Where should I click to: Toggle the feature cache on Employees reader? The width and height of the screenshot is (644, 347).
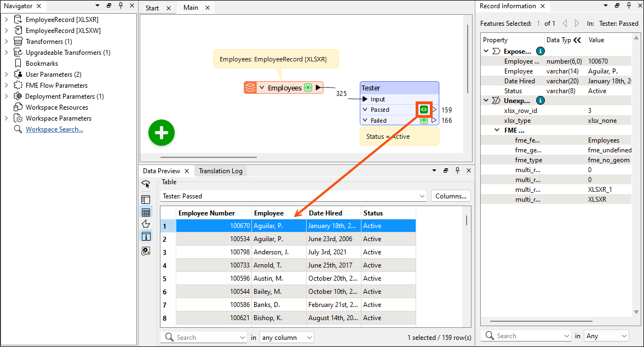click(x=308, y=87)
